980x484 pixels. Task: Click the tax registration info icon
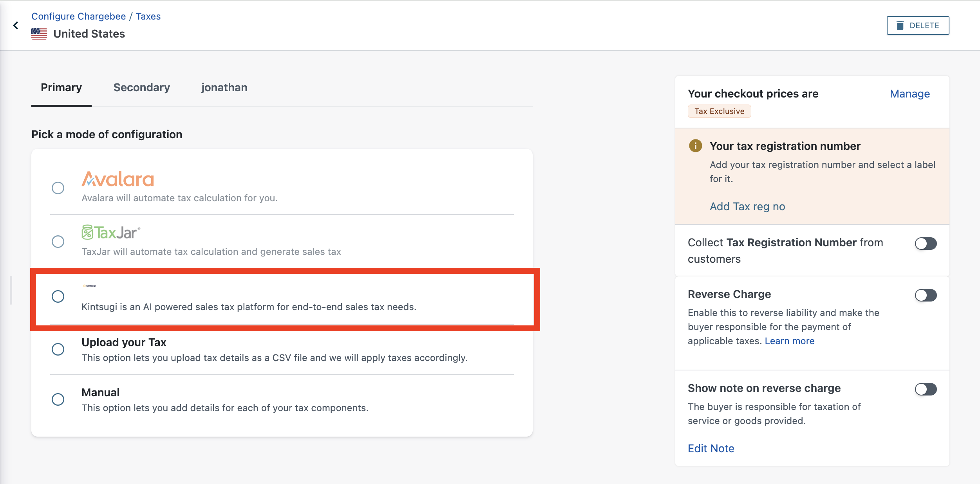[x=695, y=146]
